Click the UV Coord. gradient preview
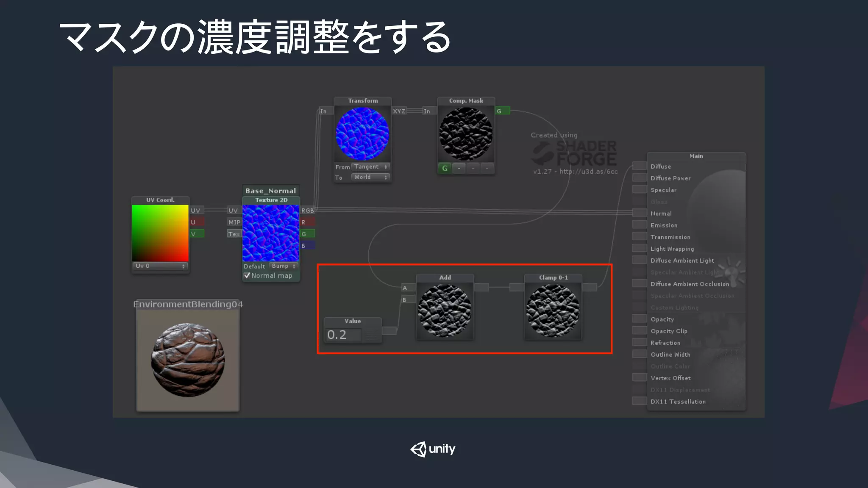Image resolution: width=868 pixels, height=488 pixels. [160, 233]
